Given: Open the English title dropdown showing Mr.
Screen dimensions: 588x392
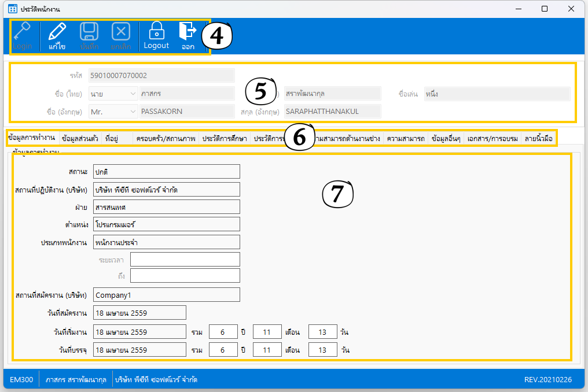Looking at the screenshot, I should tap(113, 112).
